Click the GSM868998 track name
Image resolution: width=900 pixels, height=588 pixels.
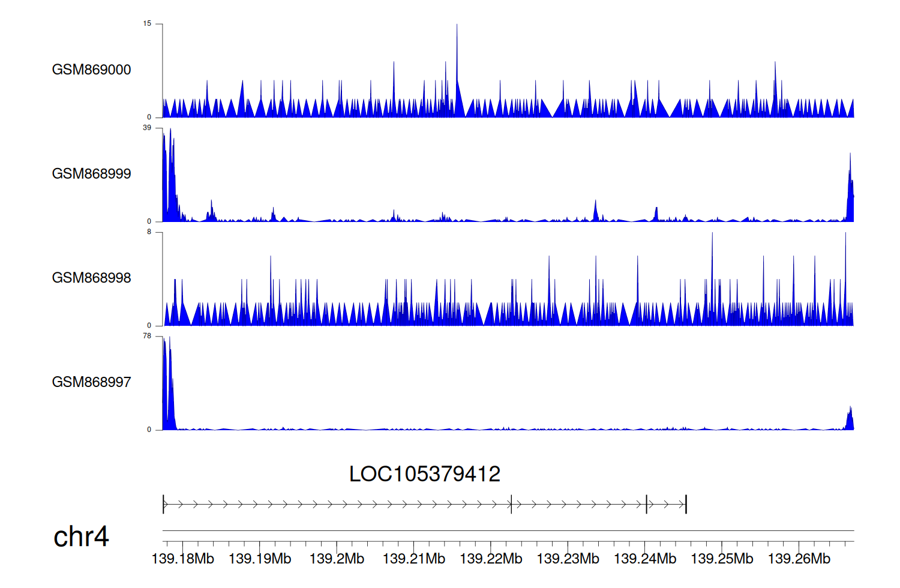click(x=91, y=278)
